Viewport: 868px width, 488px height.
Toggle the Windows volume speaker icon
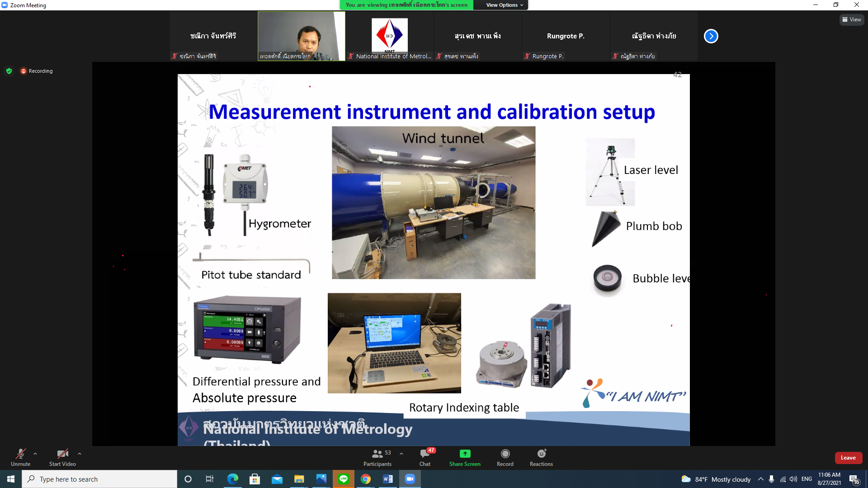tap(793, 479)
